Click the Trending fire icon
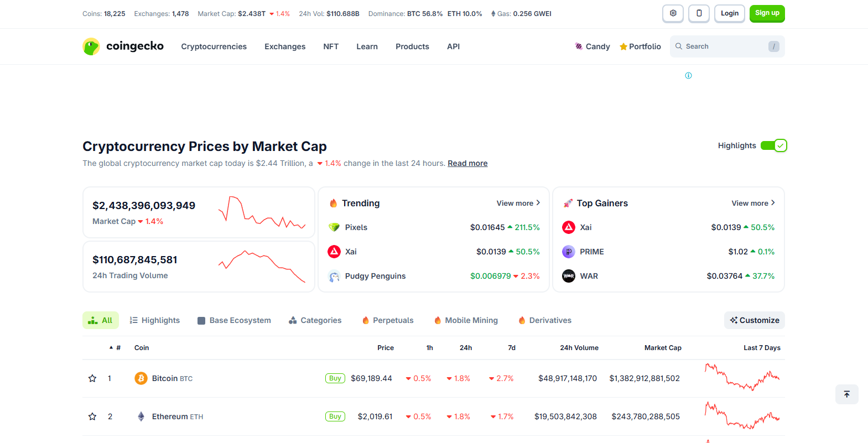This screenshot has width=868, height=443. [334, 203]
